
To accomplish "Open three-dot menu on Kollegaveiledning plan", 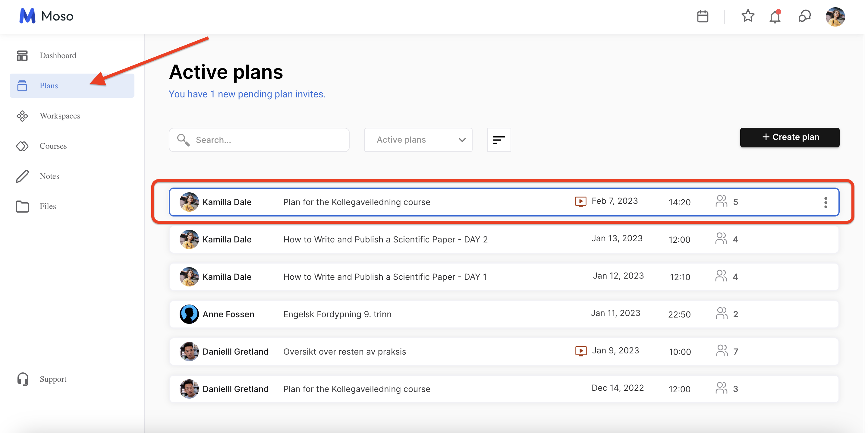I will pos(825,202).
